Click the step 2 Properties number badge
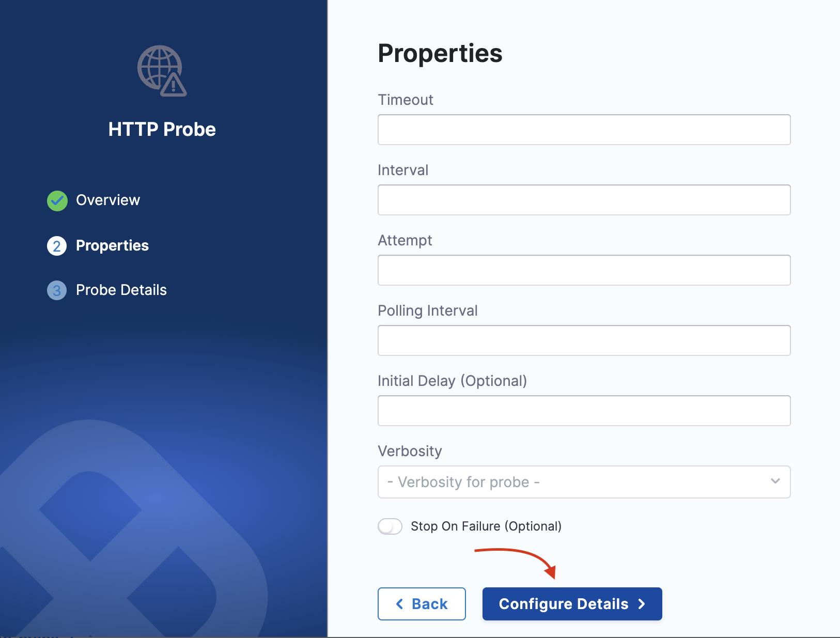 point(57,246)
